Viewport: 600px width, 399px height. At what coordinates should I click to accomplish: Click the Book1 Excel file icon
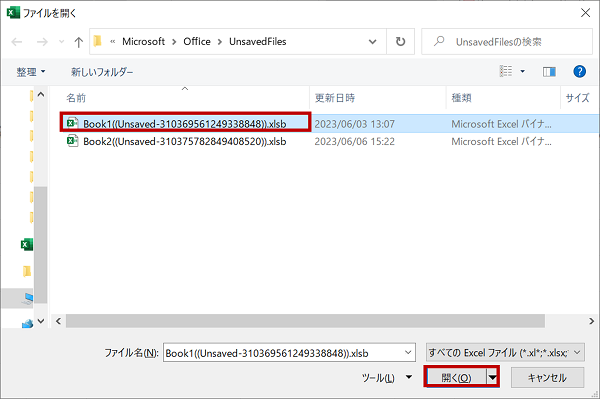coord(72,123)
